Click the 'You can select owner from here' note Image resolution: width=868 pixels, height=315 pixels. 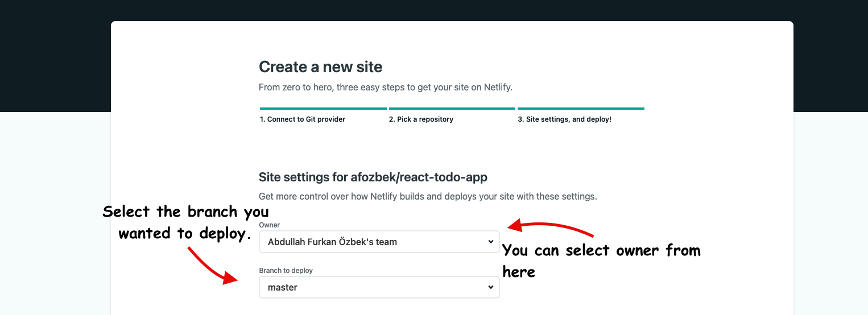[x=600, y=260]
